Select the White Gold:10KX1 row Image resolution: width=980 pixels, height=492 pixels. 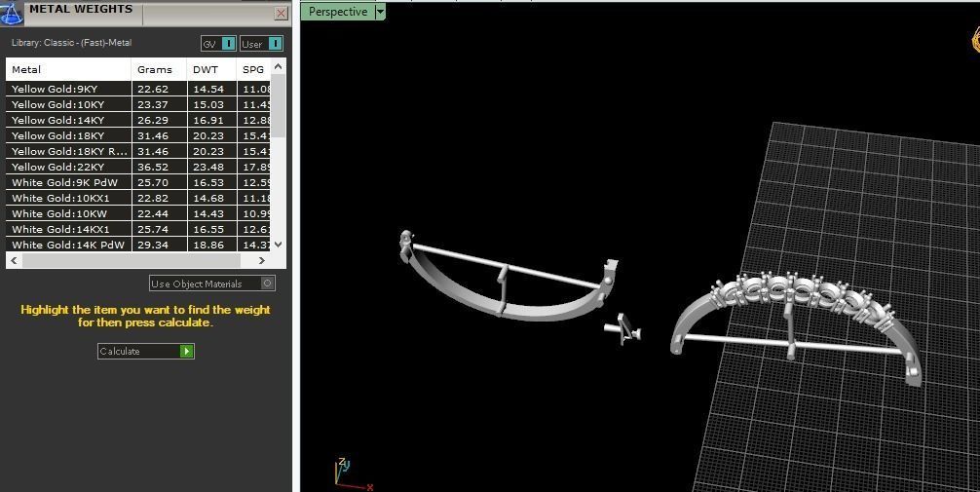click(138, 198)
